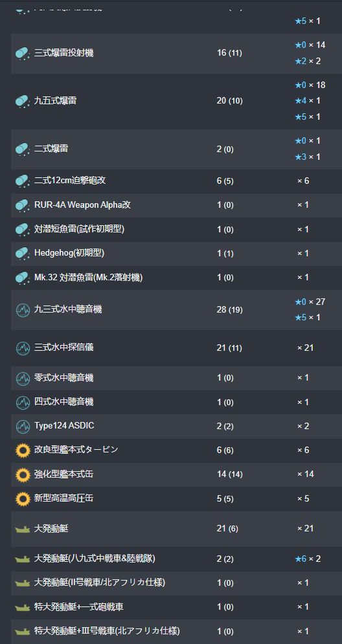Image resolution: width=342 pixels, height=644 pixels.
Task: Click the ★3 × 1 entry of 二式爆雷
Action: pyautogui.click(x=308, y=157)
